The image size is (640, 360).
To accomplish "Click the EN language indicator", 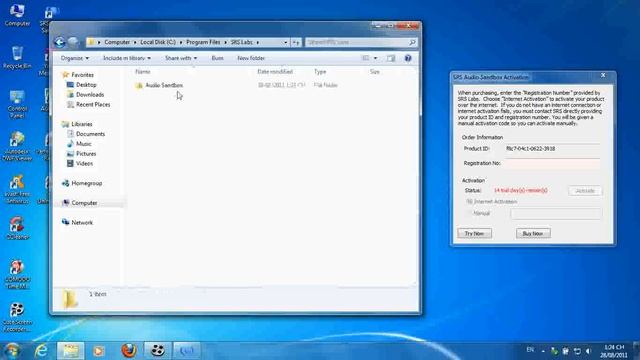I will tap(530, 350).
